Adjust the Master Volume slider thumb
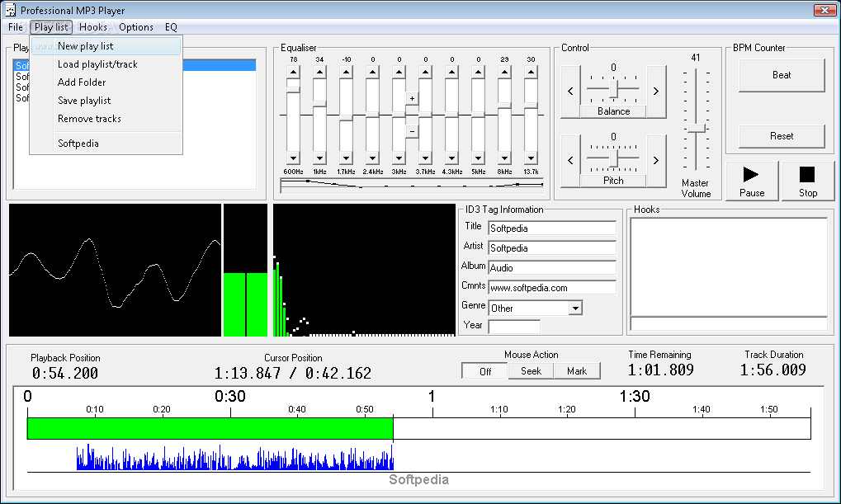Image resolution: width=841 pixels, height=504 pixels. [x=697, y=129]
